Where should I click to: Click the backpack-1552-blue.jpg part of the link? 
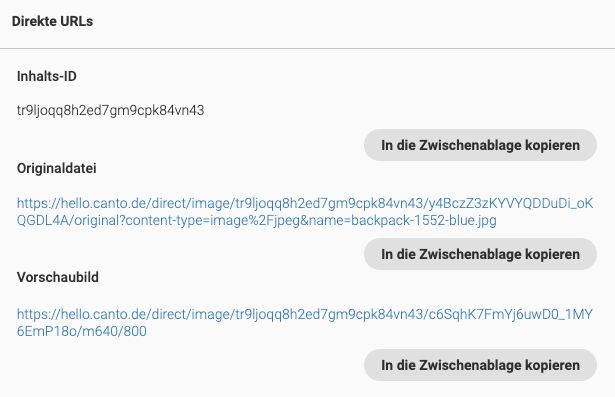coord(424,220)
